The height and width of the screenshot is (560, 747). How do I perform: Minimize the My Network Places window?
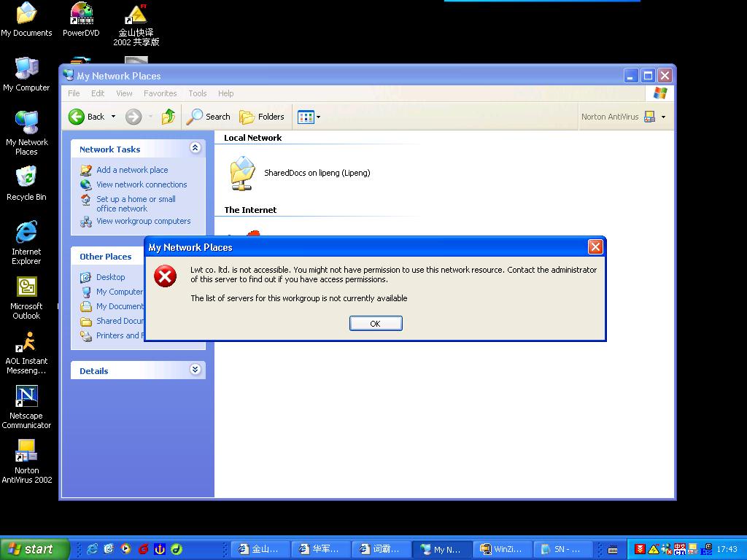tap(631, 75)
